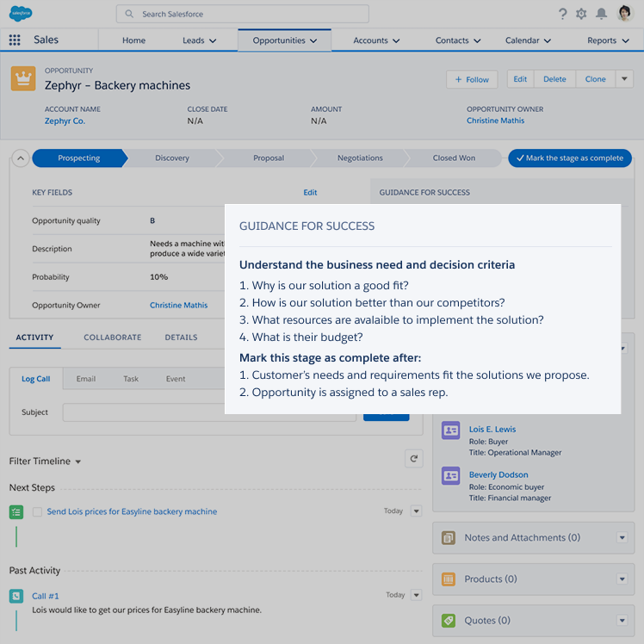Click the search magnifier icon
Screen dimensions: 644x644
[129, 14]
